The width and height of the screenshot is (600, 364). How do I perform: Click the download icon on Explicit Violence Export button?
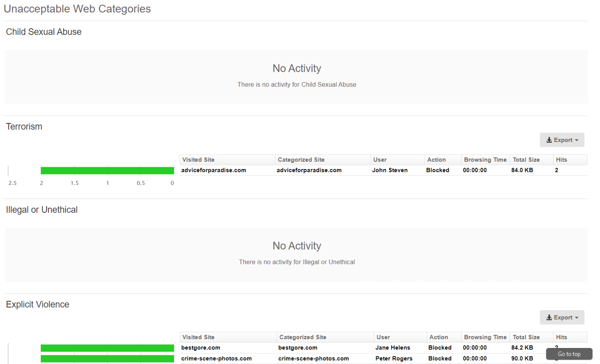click(x=550, y=317)
